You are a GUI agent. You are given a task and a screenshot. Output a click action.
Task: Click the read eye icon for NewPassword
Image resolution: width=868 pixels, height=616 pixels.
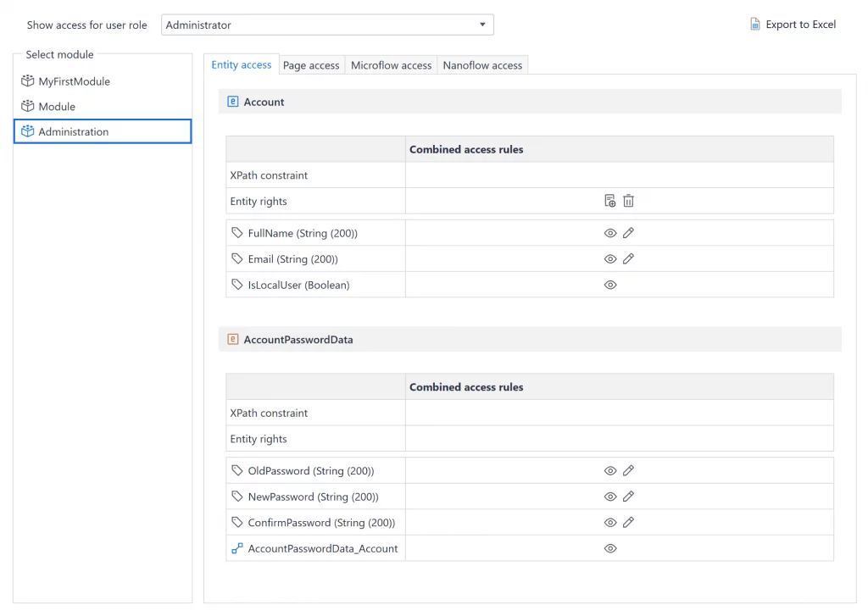tap(609, 497)
